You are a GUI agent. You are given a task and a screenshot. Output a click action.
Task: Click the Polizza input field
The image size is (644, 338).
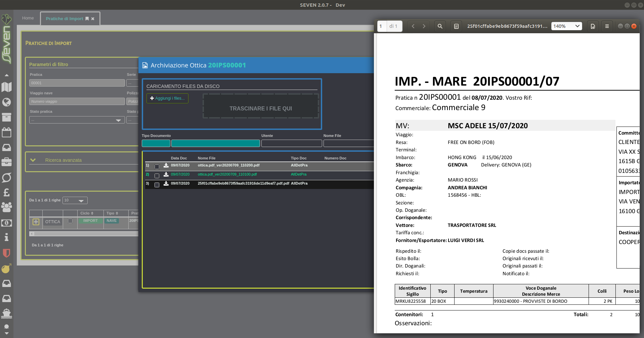tap(132, 101)
